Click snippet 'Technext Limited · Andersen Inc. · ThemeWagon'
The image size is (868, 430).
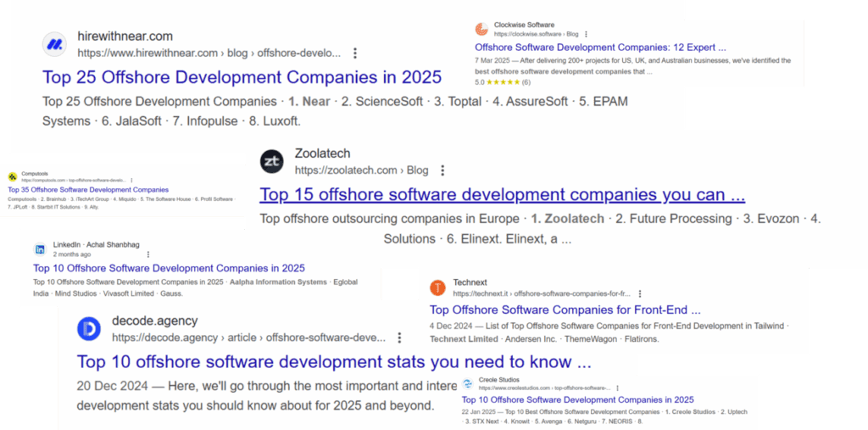tap(609, 332)
